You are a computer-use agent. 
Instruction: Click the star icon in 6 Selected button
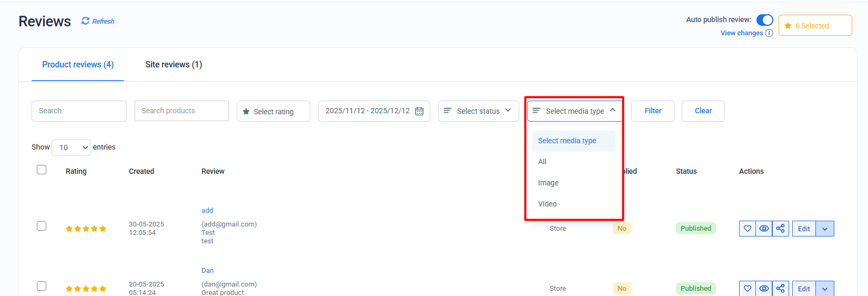788,26
